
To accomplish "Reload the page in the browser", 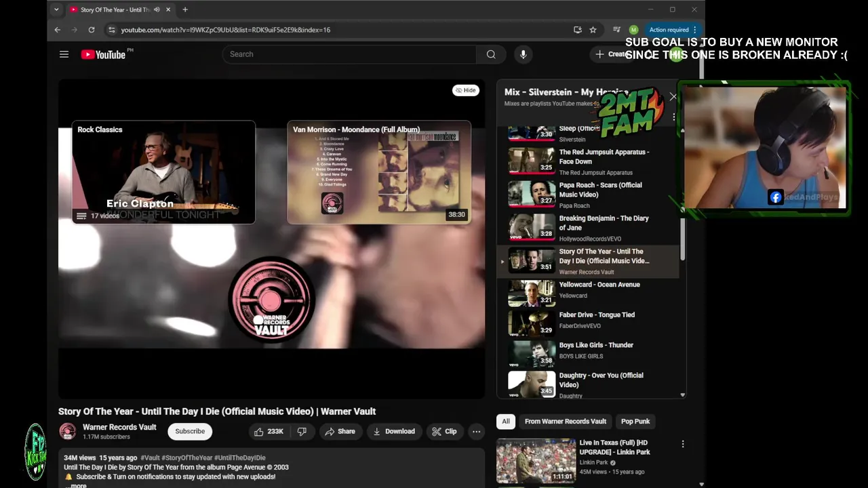I will [x=91, y=30].
